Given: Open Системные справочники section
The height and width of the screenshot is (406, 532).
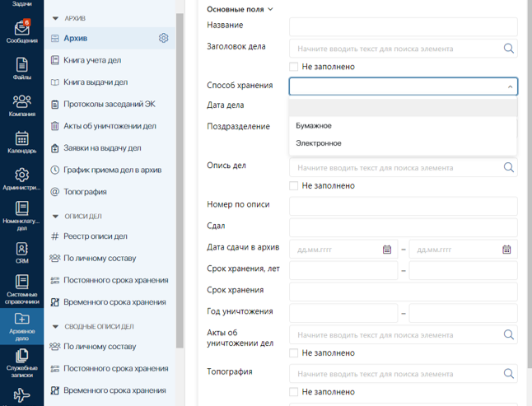Looking at the screenshot, I should (x=21, y=289).
